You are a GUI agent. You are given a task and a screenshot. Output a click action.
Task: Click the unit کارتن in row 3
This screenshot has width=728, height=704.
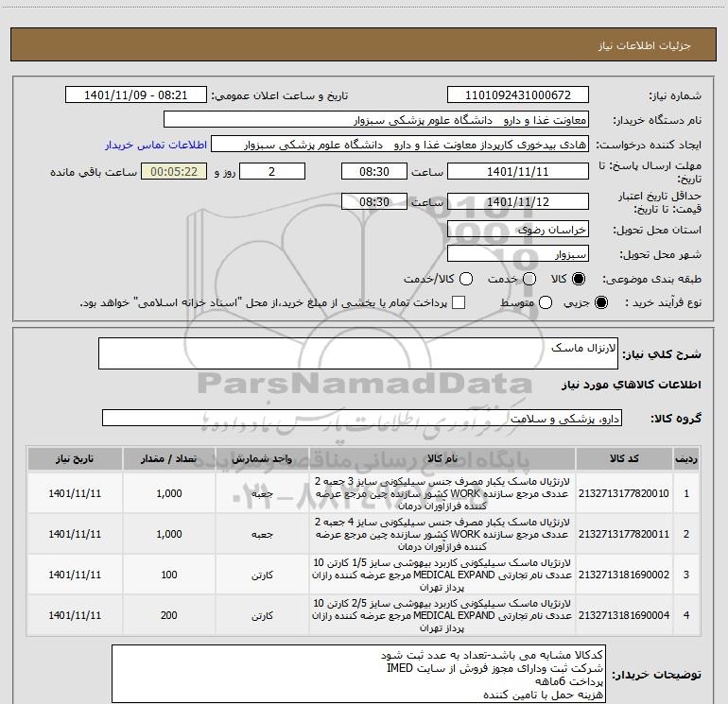[262, 575]
